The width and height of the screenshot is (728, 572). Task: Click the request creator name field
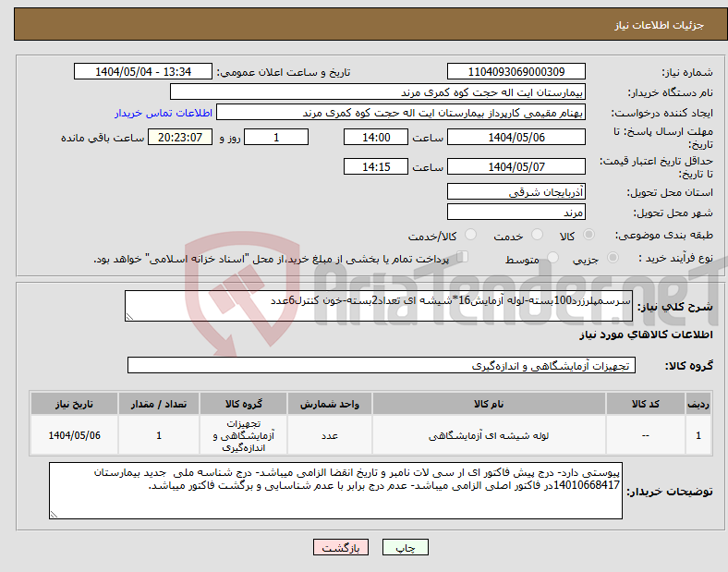pyautogui.click(x=401, y=113)
